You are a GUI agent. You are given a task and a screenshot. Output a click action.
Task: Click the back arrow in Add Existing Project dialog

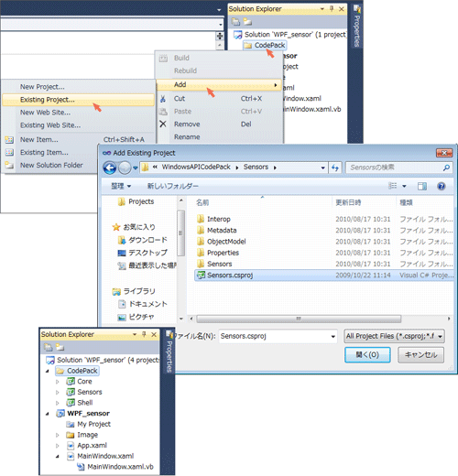click(110, 168)
